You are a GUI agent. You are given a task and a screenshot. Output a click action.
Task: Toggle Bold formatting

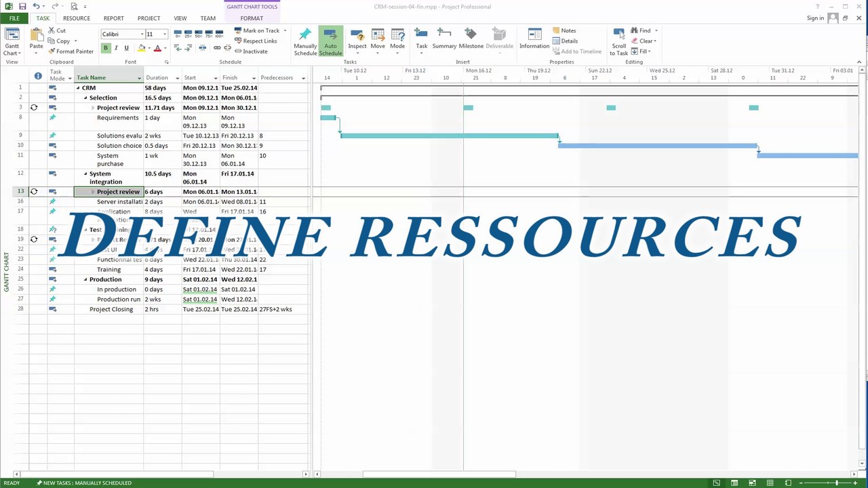tap(106, 48)
